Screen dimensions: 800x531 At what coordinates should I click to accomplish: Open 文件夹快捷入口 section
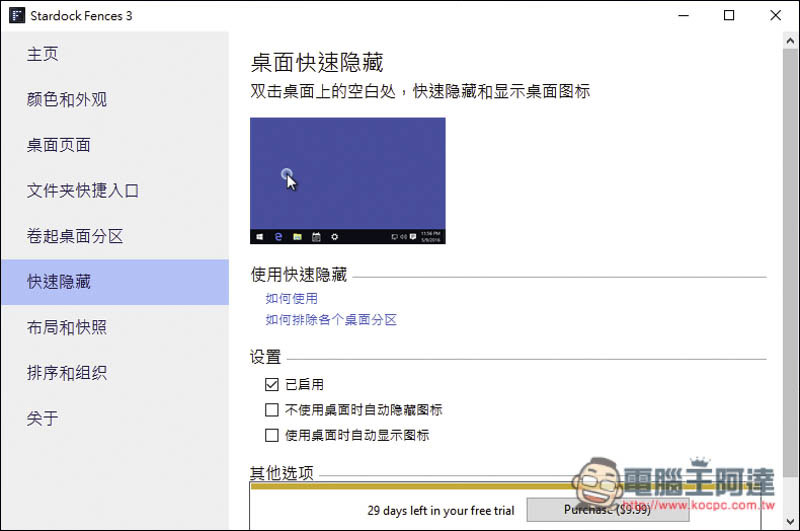point(115,190)
